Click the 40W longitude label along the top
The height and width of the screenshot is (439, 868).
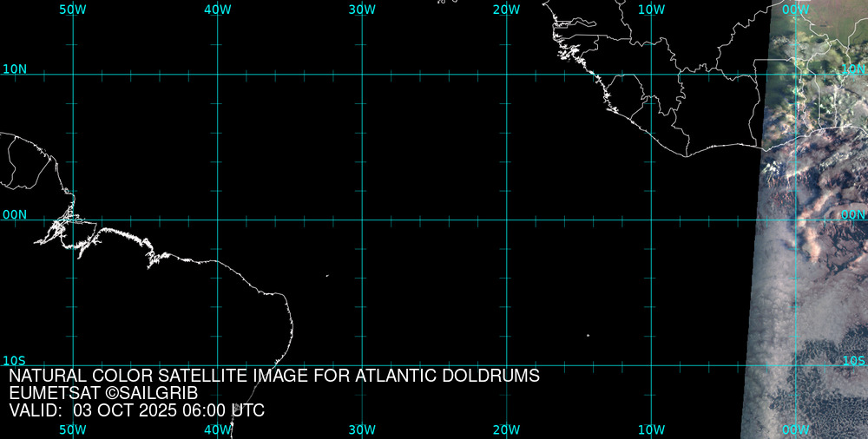[x=217, y=10]
